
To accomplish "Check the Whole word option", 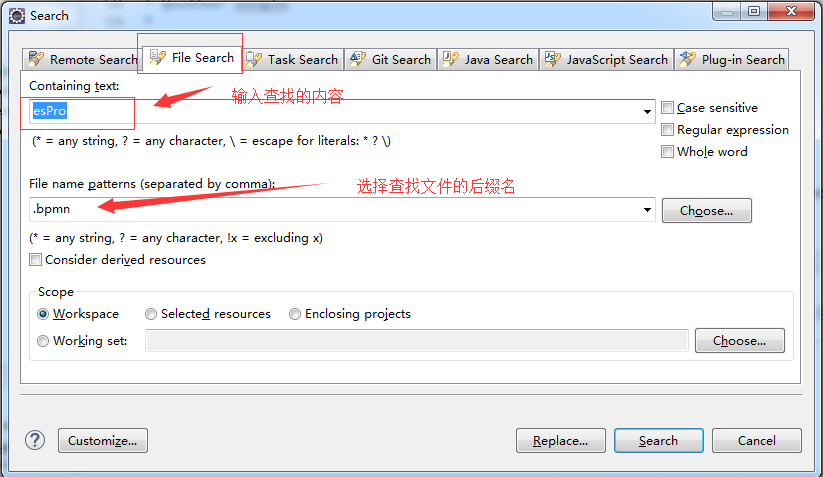I will pos(667,152).
